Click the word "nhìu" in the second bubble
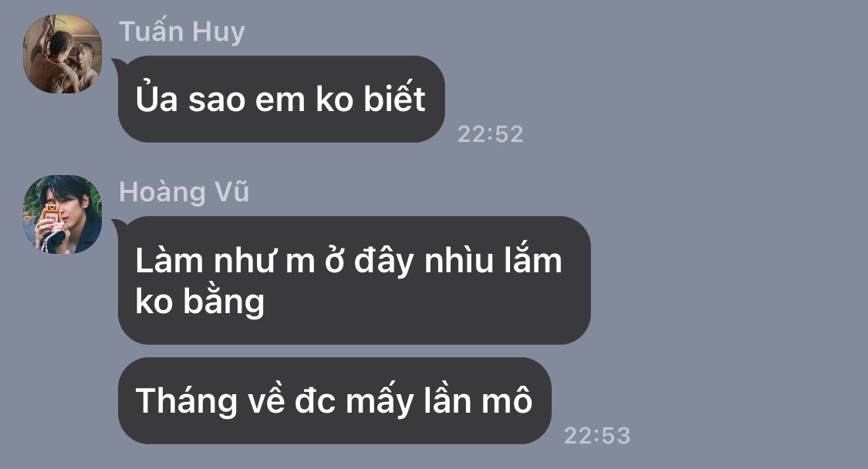The image size is (868, 469). point(458,260)
